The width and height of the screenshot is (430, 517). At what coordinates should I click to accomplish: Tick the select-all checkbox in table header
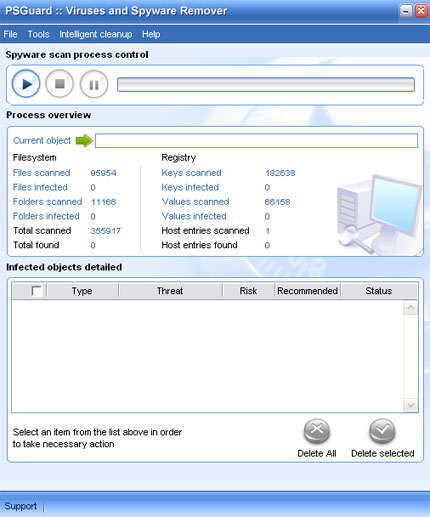[x=36, y=291]
